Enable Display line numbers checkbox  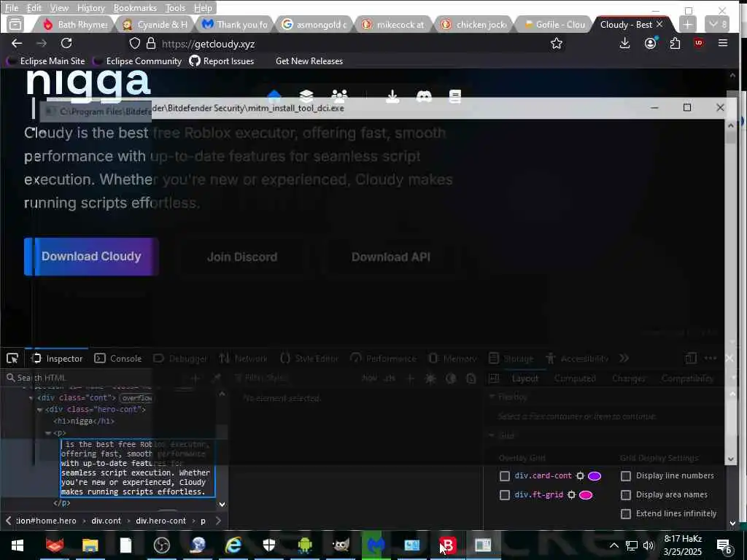(625, 475)
